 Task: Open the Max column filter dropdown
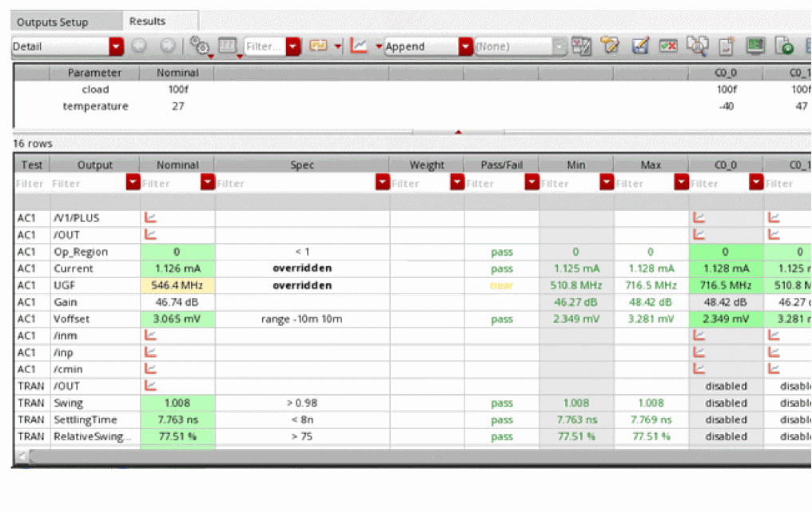tap(681, 182)
